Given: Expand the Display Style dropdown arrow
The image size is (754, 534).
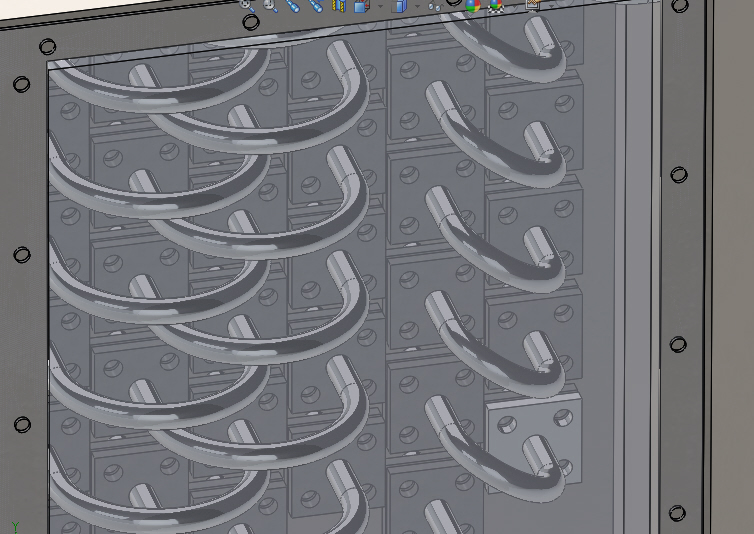Looking at the screenshot, I should tap(417, 6).
